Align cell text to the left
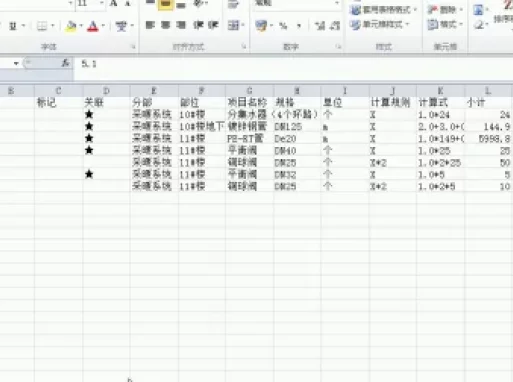Viewport: 513px width, 382px height. (x=150, y=25)
